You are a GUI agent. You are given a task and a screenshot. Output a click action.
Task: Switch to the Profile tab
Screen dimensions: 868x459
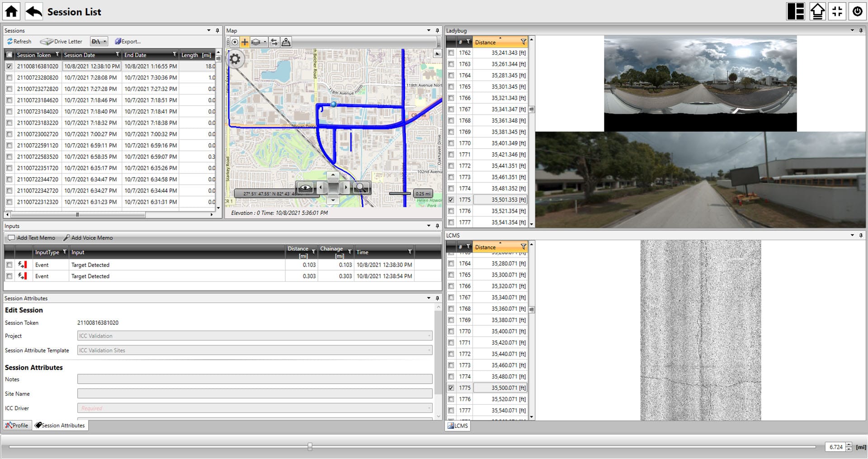pos(17,425)
